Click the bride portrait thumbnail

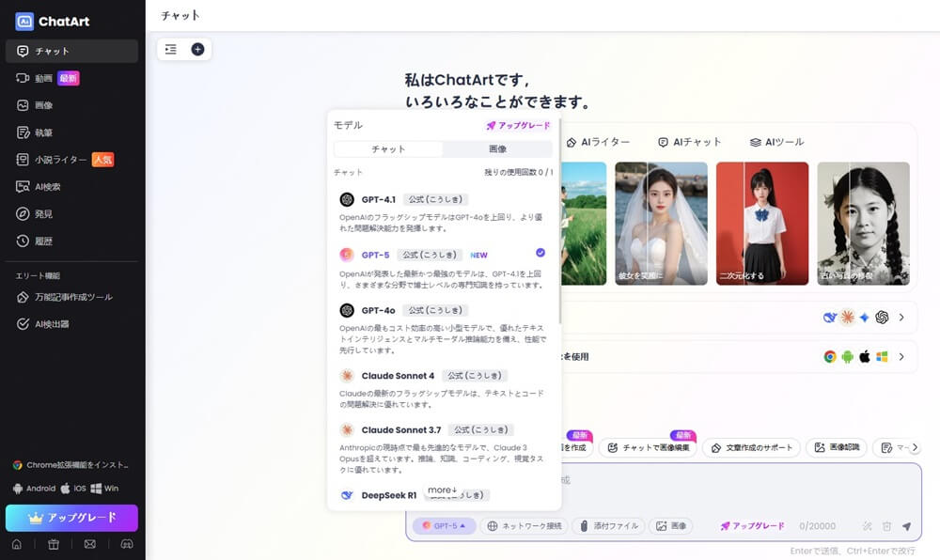tap(662, 224)
